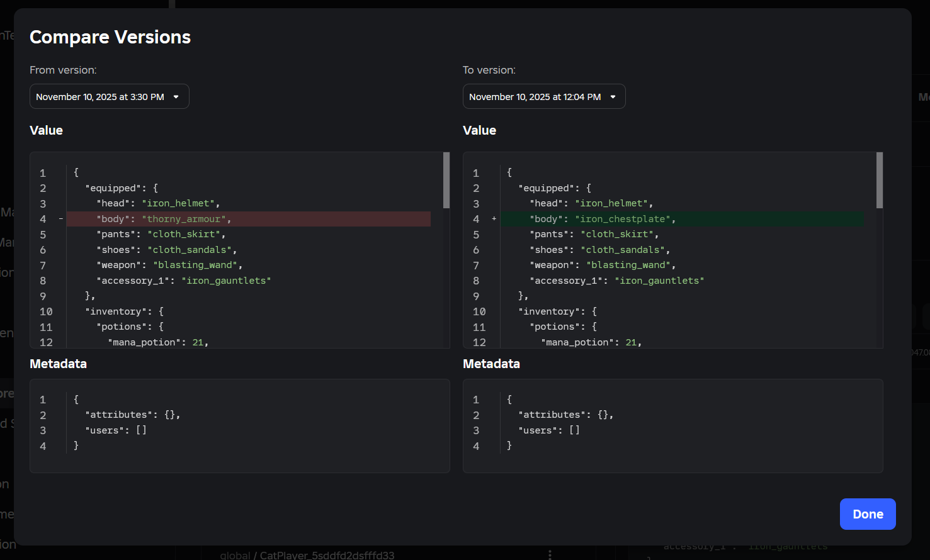The height and width of the screenshot is (560, 930).
Task: Click the "inventory" key in the From version pane
Action: click(x=116, y=311)
